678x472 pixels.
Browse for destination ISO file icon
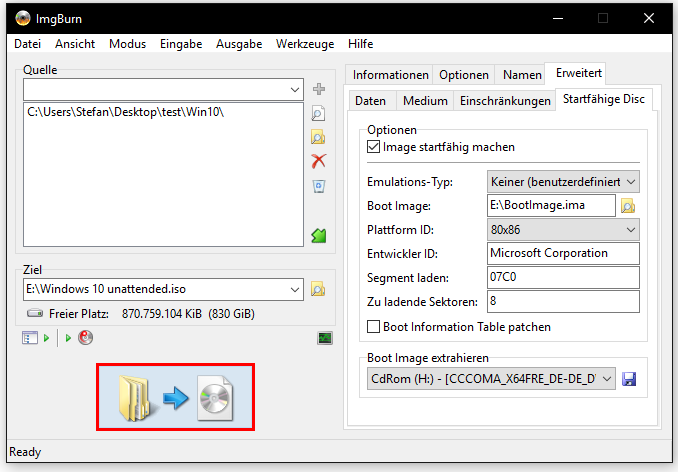(x=318, y=289)
